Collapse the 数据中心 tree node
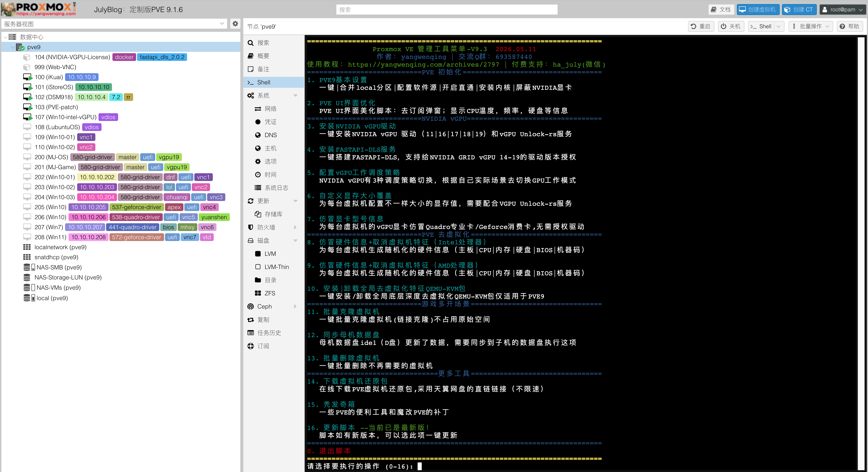The width and height of the screenshot is (868, 472). coord(5,37)
